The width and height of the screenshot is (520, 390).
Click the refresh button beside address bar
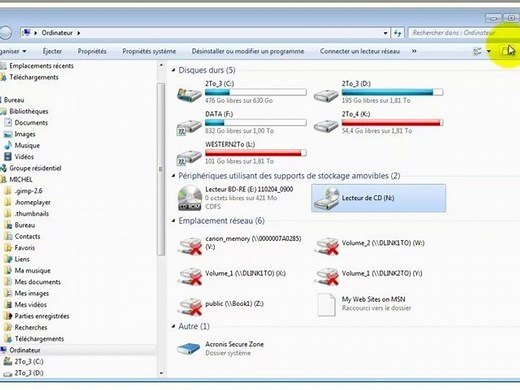(x=397, y=33)
